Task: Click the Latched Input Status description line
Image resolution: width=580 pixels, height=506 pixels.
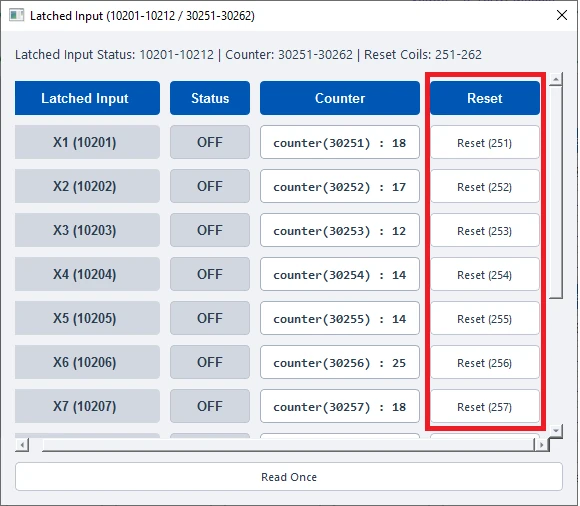Action: coord(248,55)
